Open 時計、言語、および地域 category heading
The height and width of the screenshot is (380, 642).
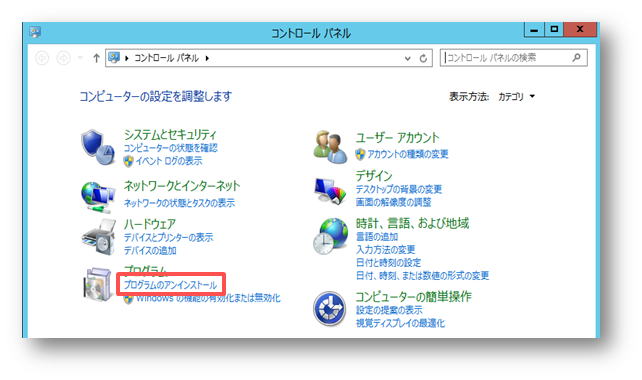(412, 223)
